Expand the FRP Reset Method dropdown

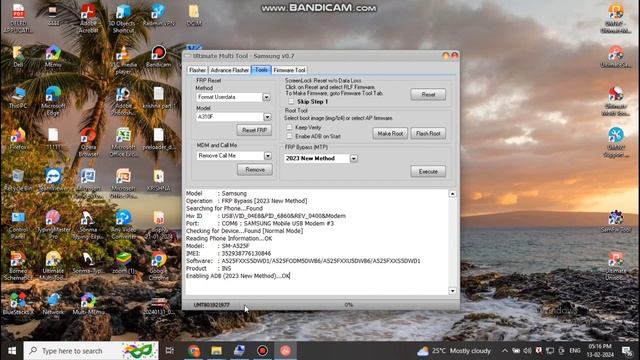(267, 97)
